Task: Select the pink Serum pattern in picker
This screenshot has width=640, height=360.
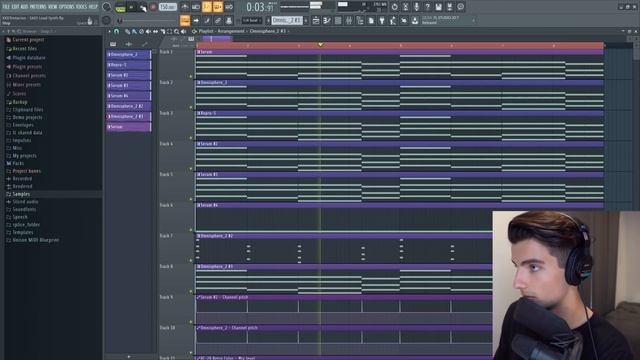Action: pos(129,127)
